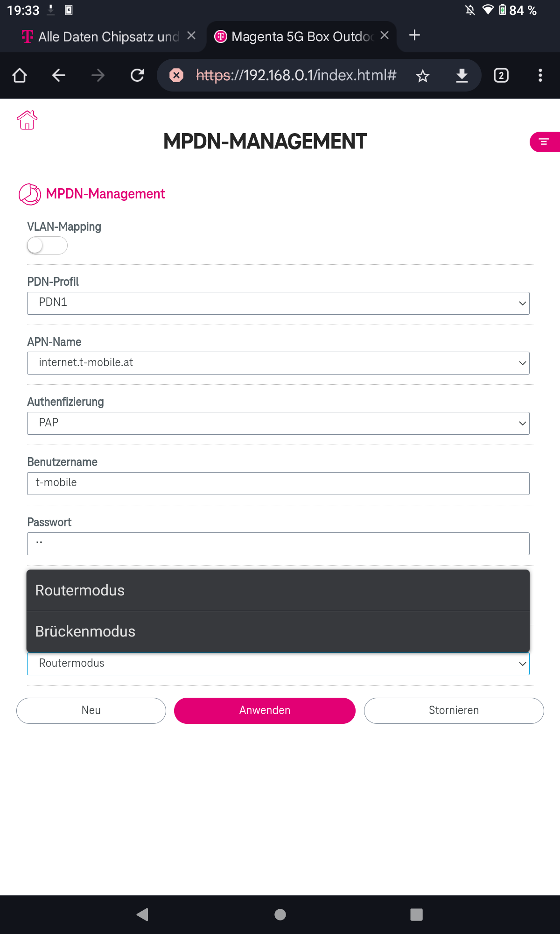Navigate back with the browser back arrow
Viewport: 560px width, 934px height.
click(59, 75)
